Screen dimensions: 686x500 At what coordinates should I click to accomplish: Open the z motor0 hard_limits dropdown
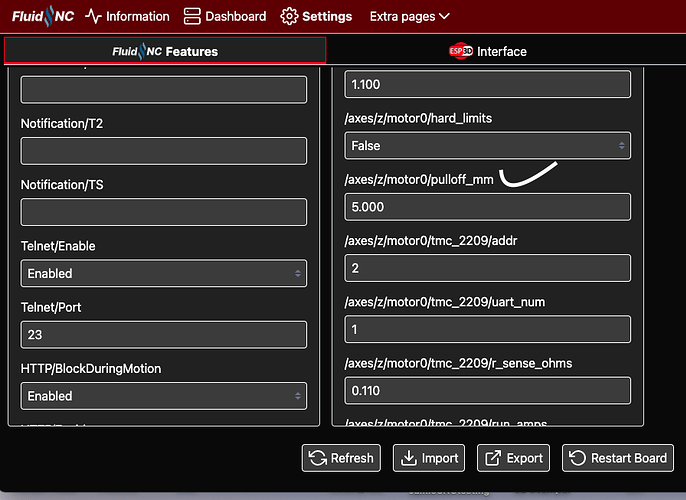[x=487, y=146]
